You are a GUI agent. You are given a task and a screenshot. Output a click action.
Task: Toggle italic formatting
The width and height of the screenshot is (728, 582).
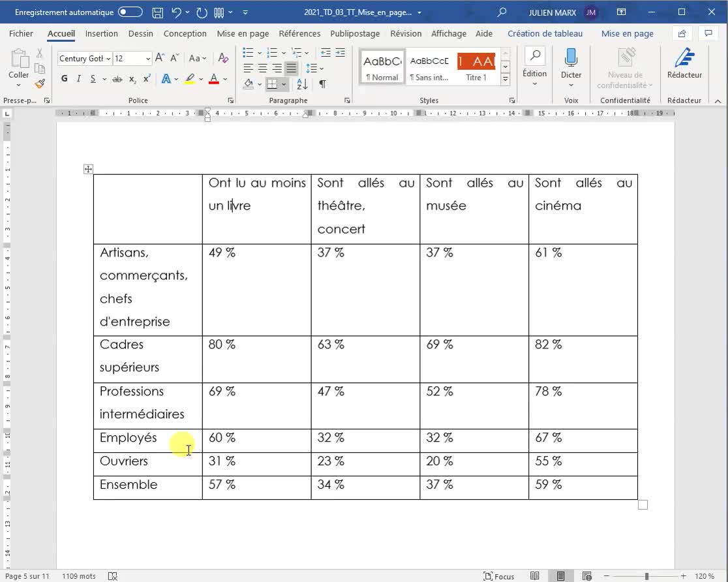pyautogui.click(x=79, y=78)
